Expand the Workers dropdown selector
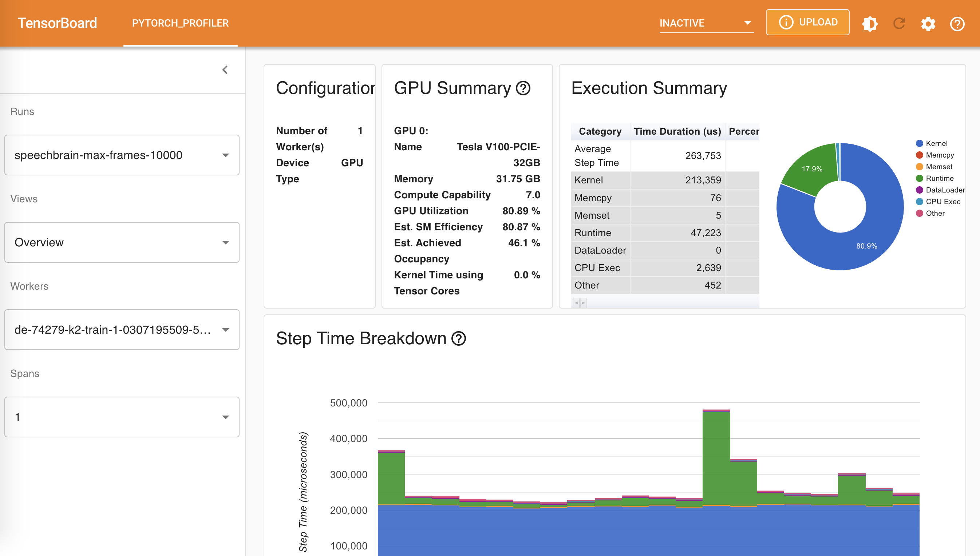The width and height of the screenshot is (980, 556). coord(122,330)
